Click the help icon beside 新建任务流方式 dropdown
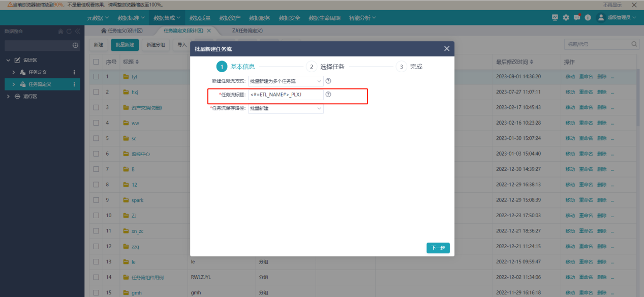The image size is (644, 297). tap(328, 81)
